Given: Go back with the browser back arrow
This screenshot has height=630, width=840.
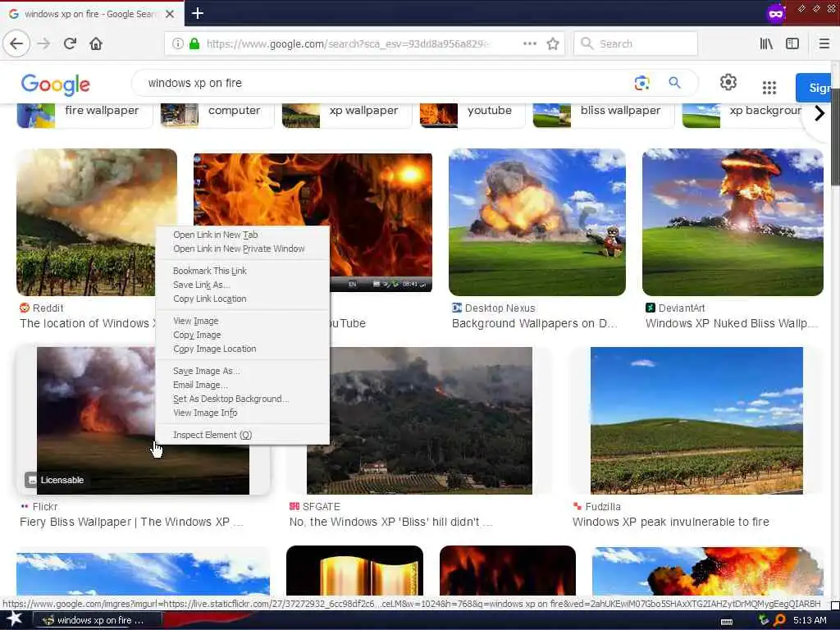Looking at the screenshot, I should (16, 43).
